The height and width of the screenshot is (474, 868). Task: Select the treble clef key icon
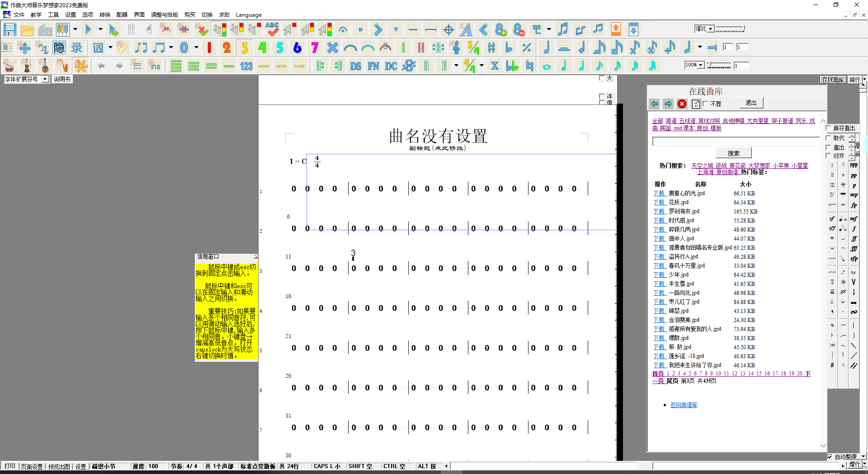pos(456,47)
